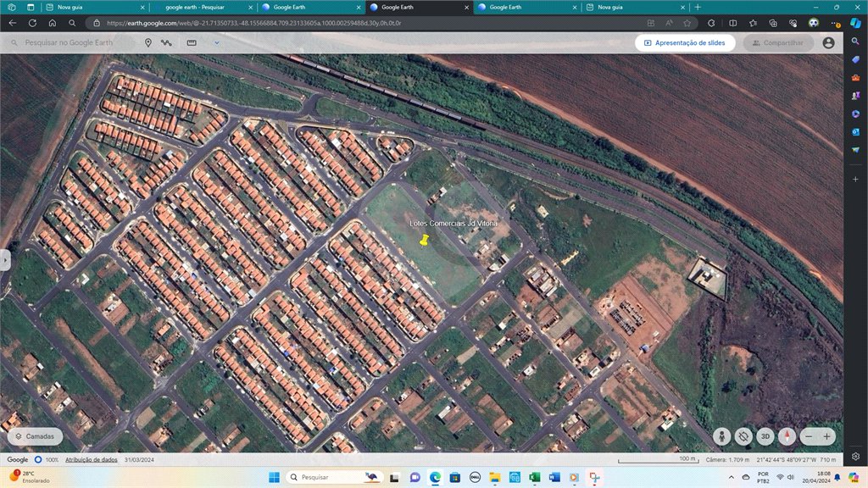Screen dimensions: 868x488
Task: Open browser extensions puzzle icon
Action: tap(711, 23)
